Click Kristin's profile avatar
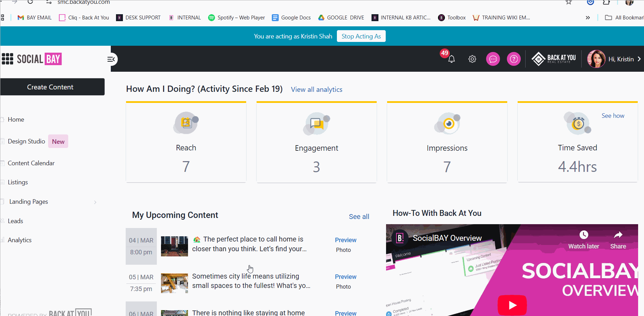The width and height of the screenshot is (644, 316). coord(596,59)
